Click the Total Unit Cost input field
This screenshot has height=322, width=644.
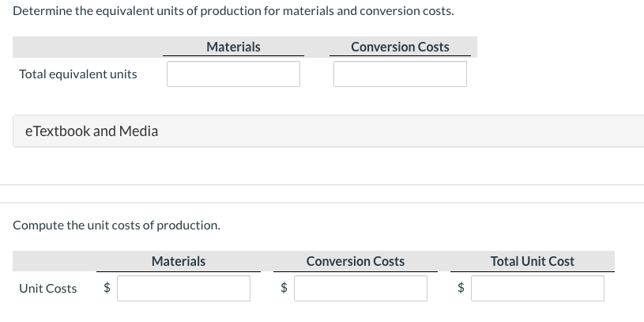point(537,288)
